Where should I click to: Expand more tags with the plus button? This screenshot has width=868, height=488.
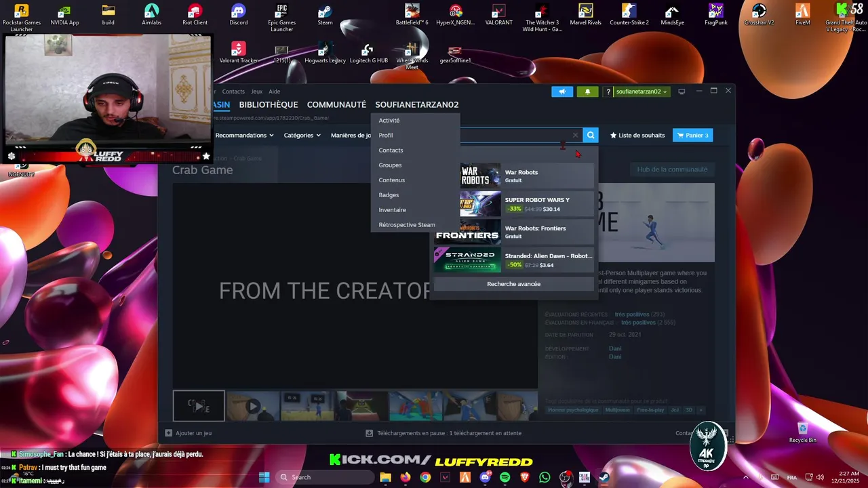(x=701, y=410)
